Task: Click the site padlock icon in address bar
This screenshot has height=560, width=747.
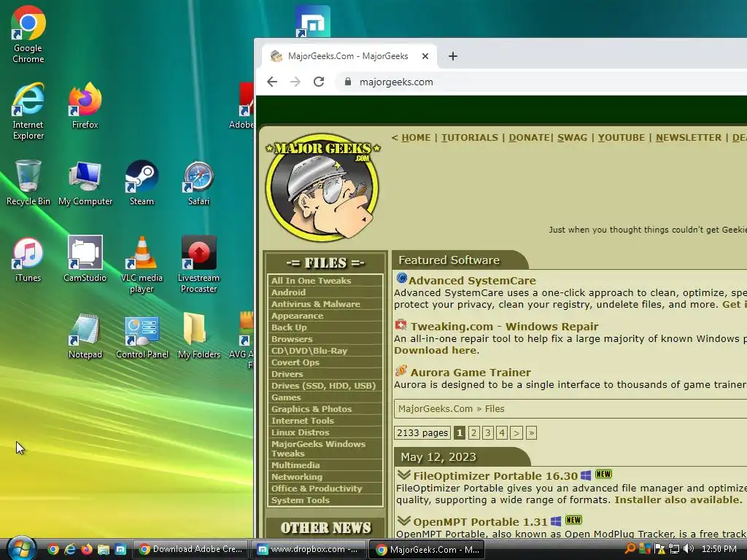Action: pyautogui.click(x=348, y=82)
